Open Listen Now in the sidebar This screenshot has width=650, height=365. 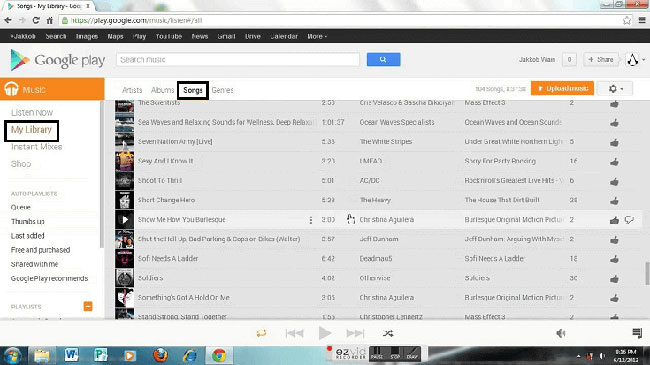32,112
